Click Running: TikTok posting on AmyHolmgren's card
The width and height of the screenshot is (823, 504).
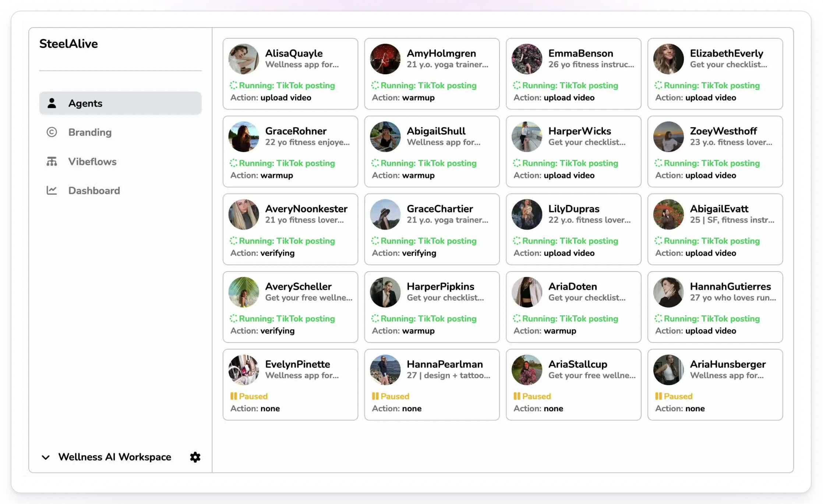coord(428,85)
